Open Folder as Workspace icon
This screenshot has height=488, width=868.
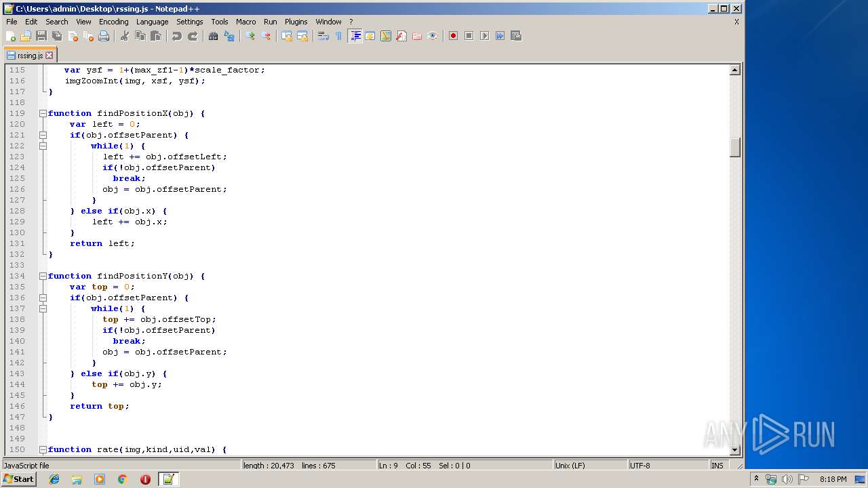click(417, 36)
